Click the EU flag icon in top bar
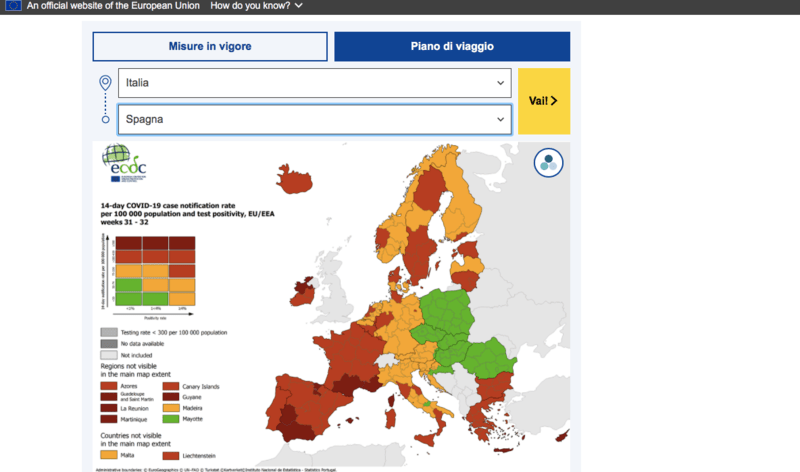800x472 pixels. pyautogui.click(x=13, y=6)
